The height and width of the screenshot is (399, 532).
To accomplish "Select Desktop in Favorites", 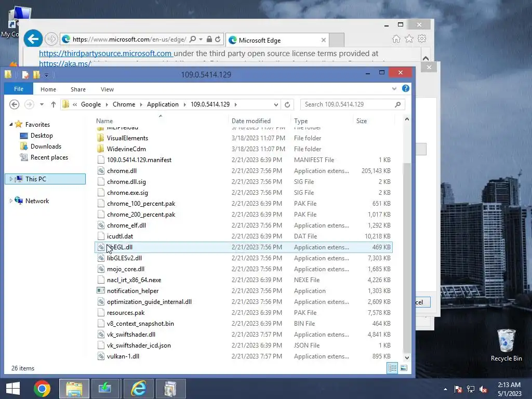I will point(42,136).
